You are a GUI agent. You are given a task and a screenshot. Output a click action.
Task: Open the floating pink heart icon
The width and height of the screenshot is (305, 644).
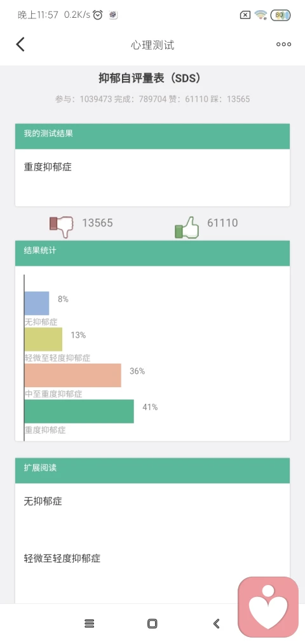(x=269, y=608)
